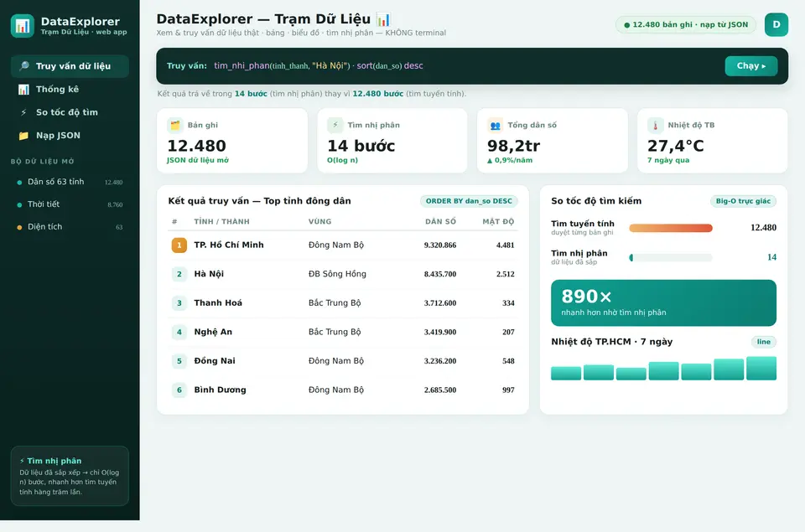Screen dimensions: 805x532
Task: Click the Big-O trực giác tag
Action: pyautogui.click(x=743, y=201)
